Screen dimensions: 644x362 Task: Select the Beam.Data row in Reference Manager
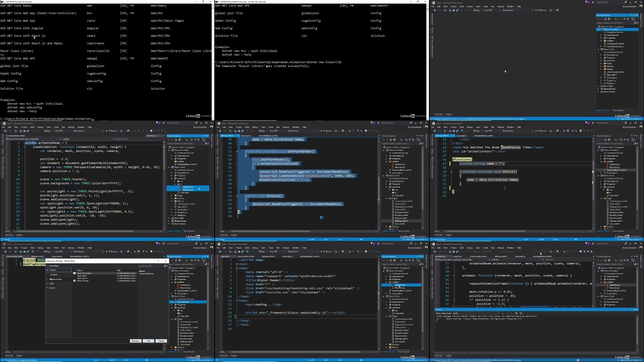tap(106, 276)
